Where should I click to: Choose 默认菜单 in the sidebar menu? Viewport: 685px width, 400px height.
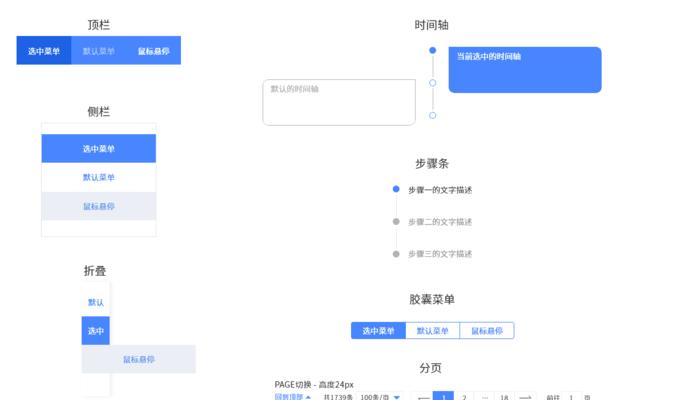coord(99,177)
